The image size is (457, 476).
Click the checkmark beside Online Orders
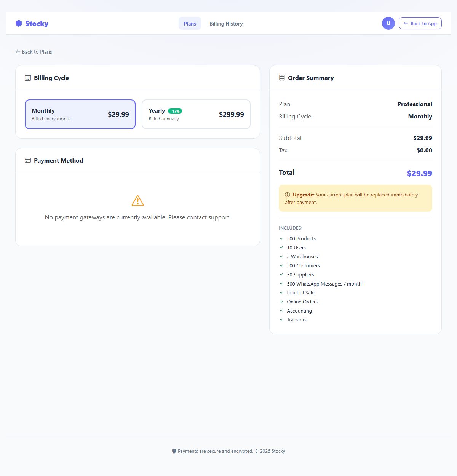[281, 302]
